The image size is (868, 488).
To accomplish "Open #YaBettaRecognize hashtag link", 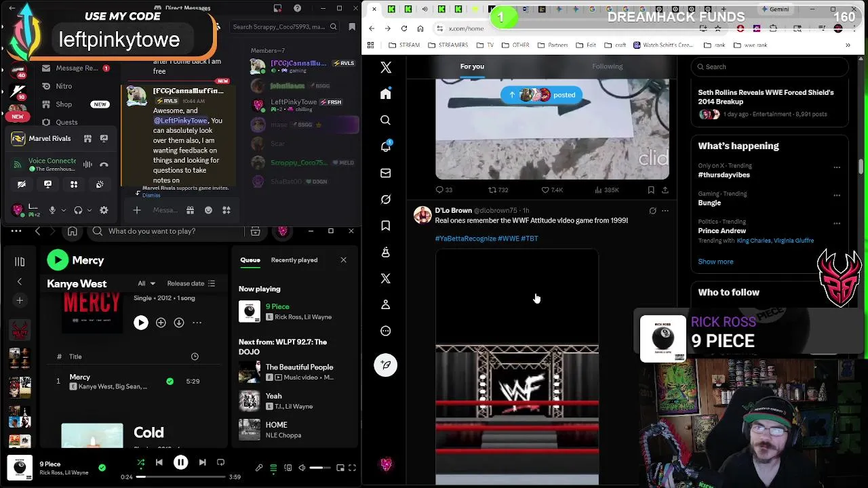I will 466,239.
